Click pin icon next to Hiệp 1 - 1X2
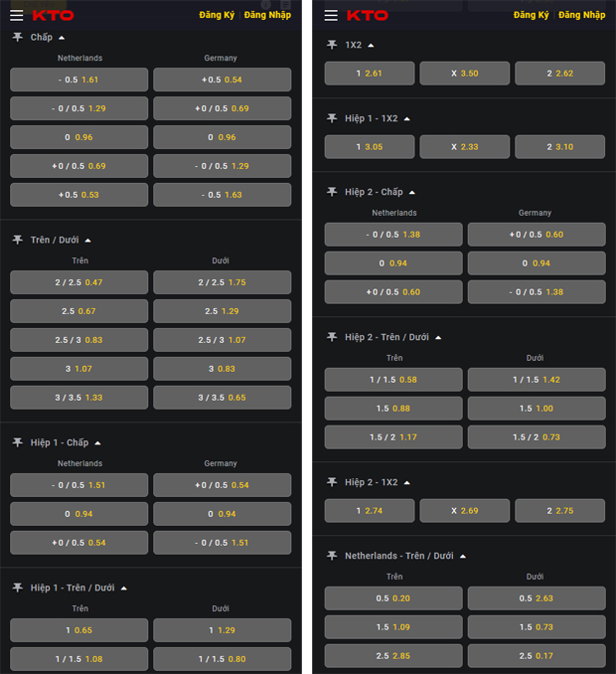This screenshot has width=616, height=674. click(x=332, y=118)
